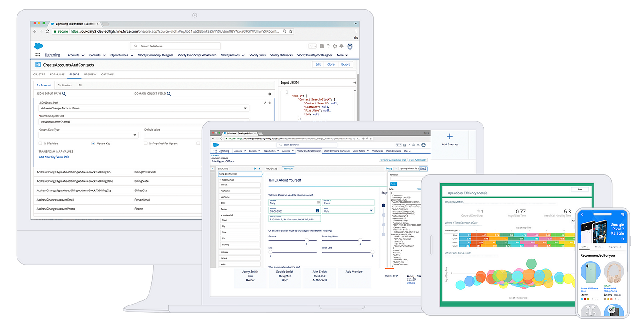
Task: Open the More menu in Lightning Experience window
Action: pyautogui.click(x=342, y=55)
